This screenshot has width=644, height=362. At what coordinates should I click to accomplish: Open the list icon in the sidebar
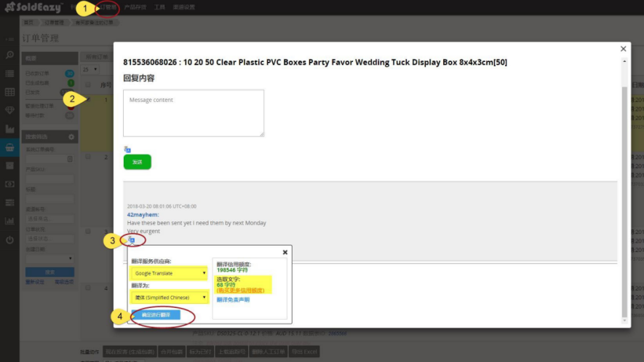[x=9, y=74]
